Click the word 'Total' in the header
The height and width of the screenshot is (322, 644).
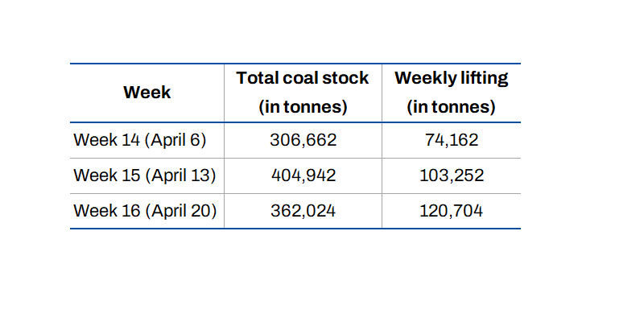[x=256, y=78]
